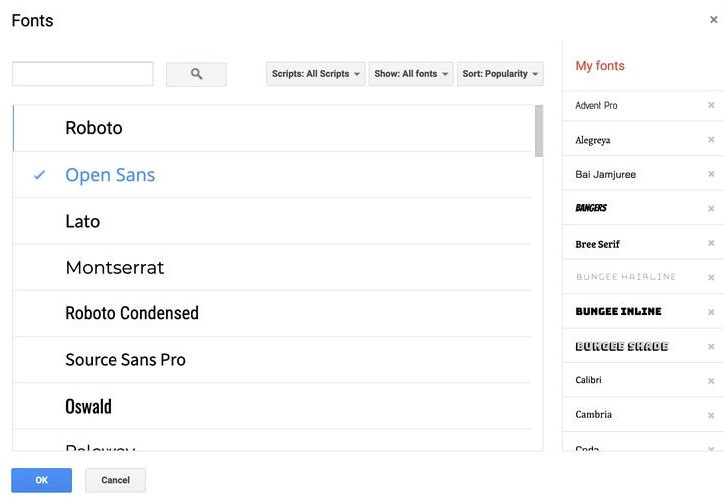
Task: Click the Cancel button
Action: tap(115, 480)
